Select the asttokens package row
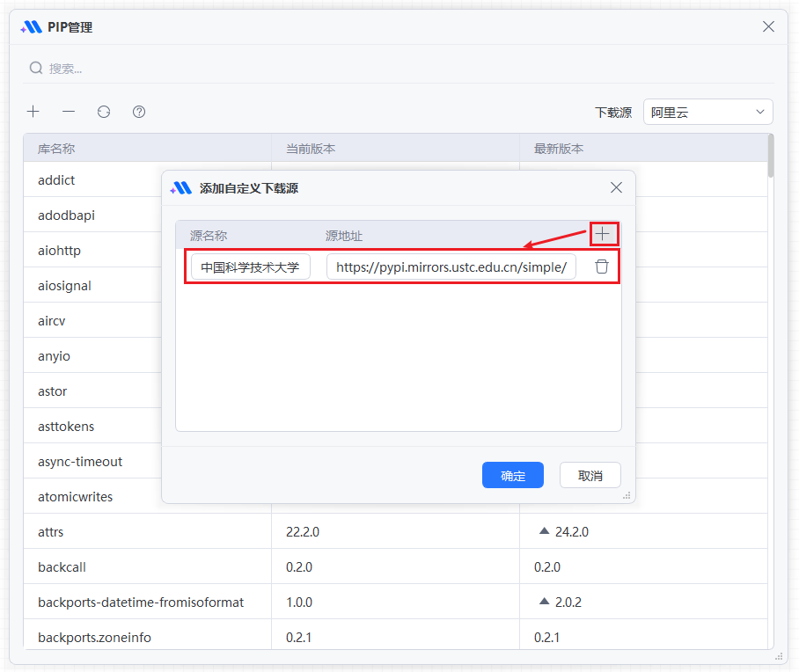The image size is (799, 672). click(92, 426)
